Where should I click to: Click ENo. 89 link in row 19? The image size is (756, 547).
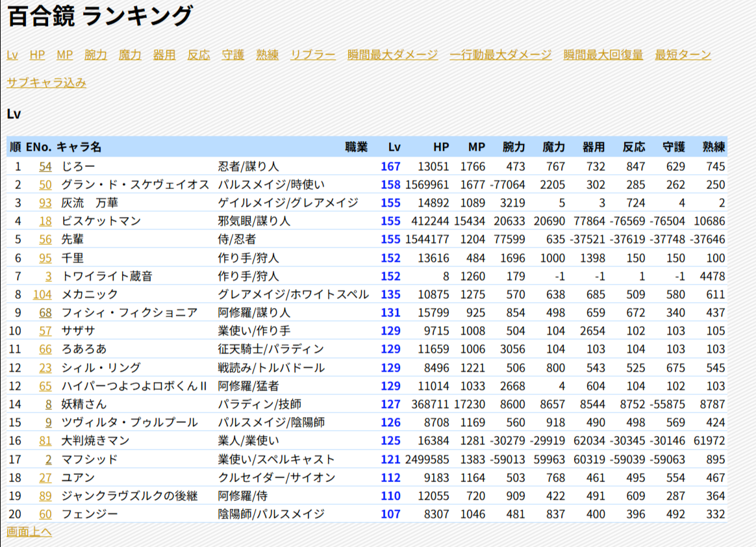tap(45, 496)
